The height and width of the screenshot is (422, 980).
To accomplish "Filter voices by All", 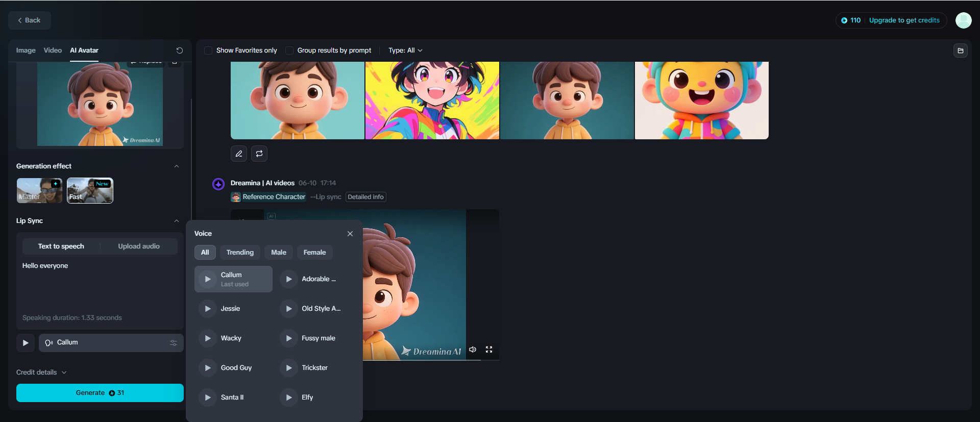I will [205, 253].
